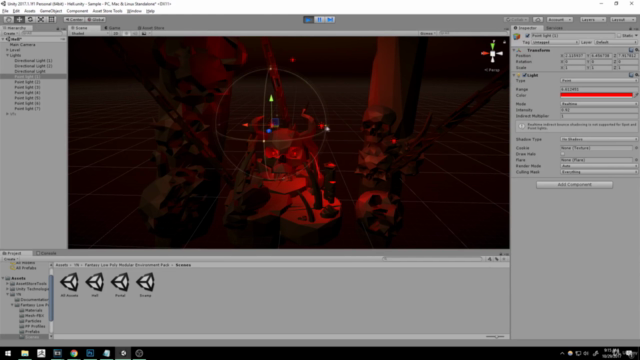Open the Layer dropdown (Default)
The height and width of the screenshot is (360, 640).
click(x=616, y=42)
